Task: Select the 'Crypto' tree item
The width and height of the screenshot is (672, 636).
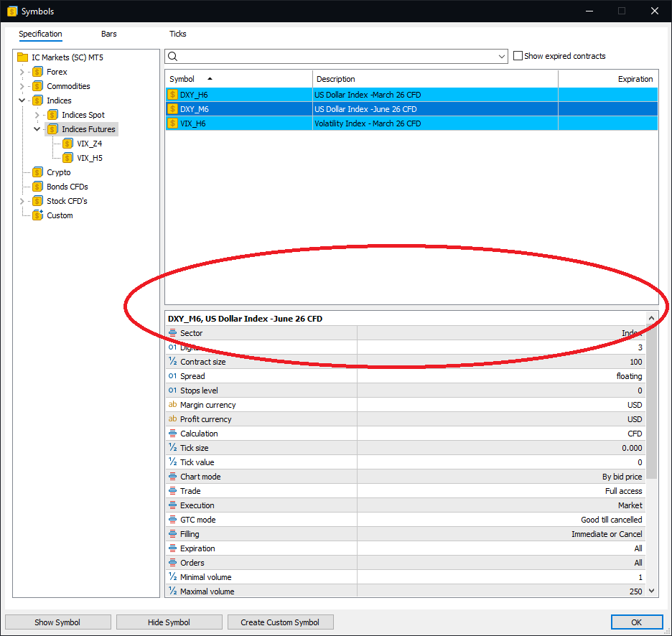Action: coord(59,172)
